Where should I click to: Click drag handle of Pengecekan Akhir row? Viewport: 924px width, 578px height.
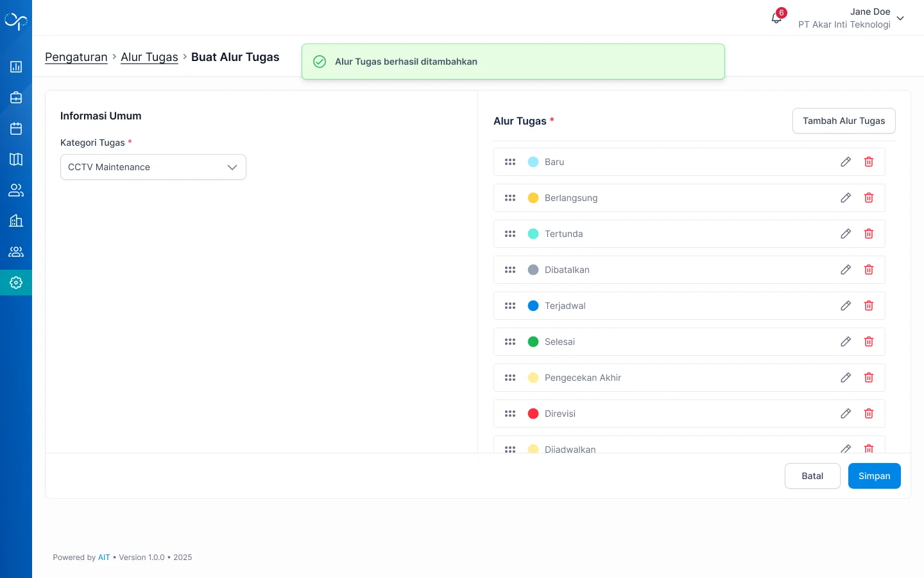510,378
